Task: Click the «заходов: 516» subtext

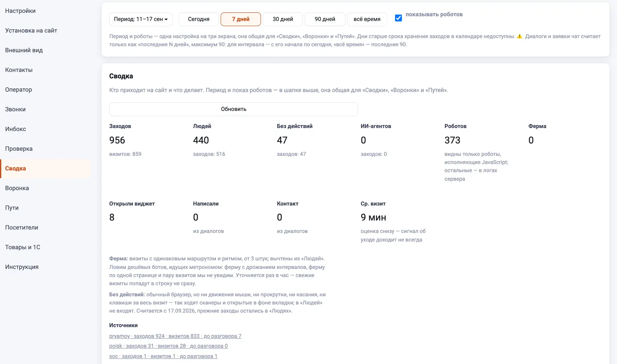Action: pos(209,154)
